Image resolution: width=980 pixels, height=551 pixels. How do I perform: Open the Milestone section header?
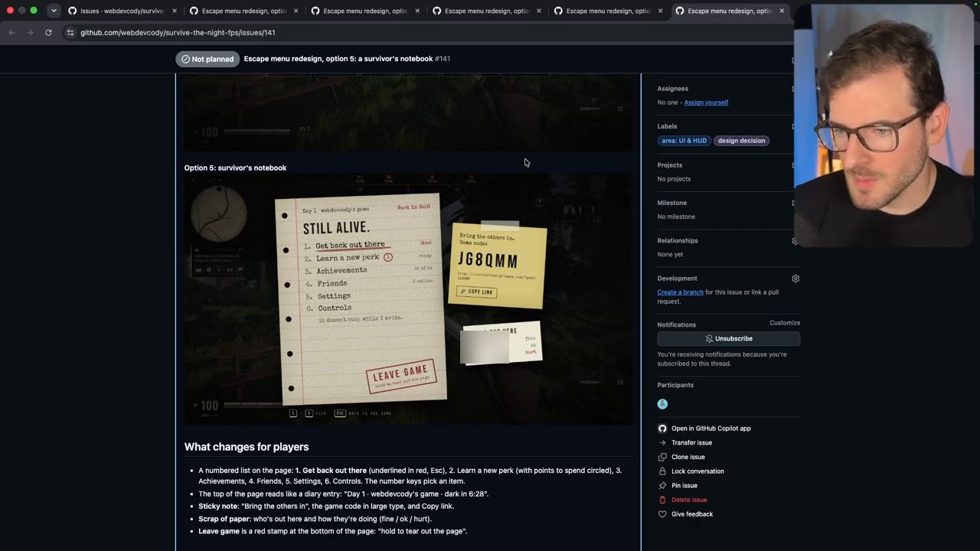tap(671, 203)
